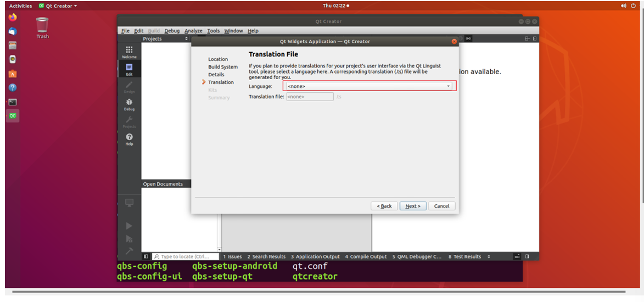
Task: Open Rhythmbox from the dock
Action: (13, 59)
